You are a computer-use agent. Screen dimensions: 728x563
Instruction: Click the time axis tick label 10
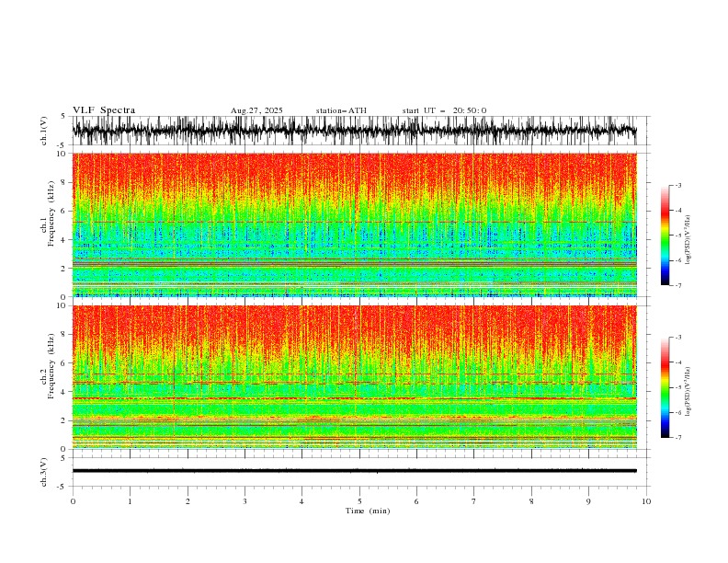[x=646, y=501]
